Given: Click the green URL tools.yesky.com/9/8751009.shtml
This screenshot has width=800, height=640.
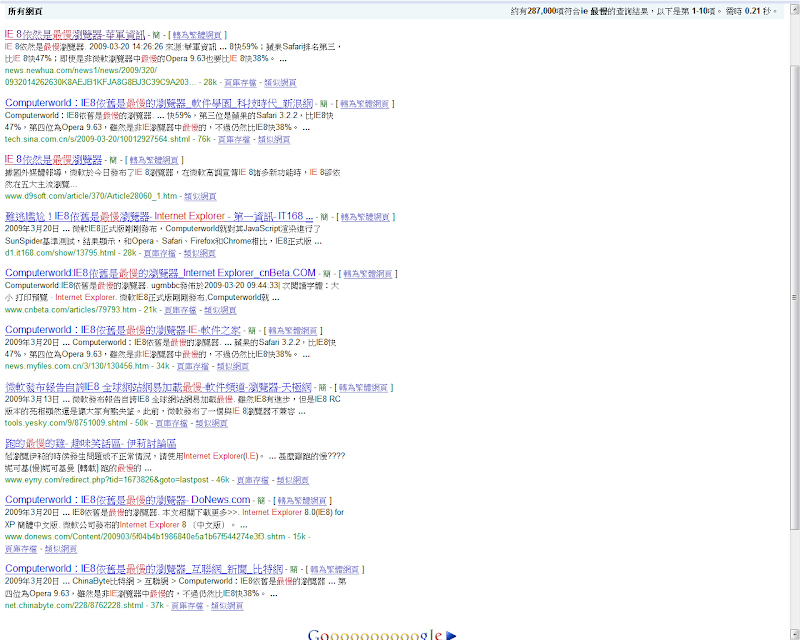Looking at the screenshot, I should click(x=66, y=423).
